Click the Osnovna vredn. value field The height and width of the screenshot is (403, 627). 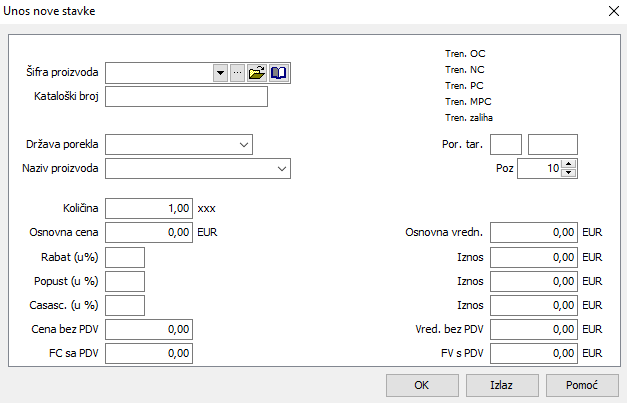click(534, 232)
